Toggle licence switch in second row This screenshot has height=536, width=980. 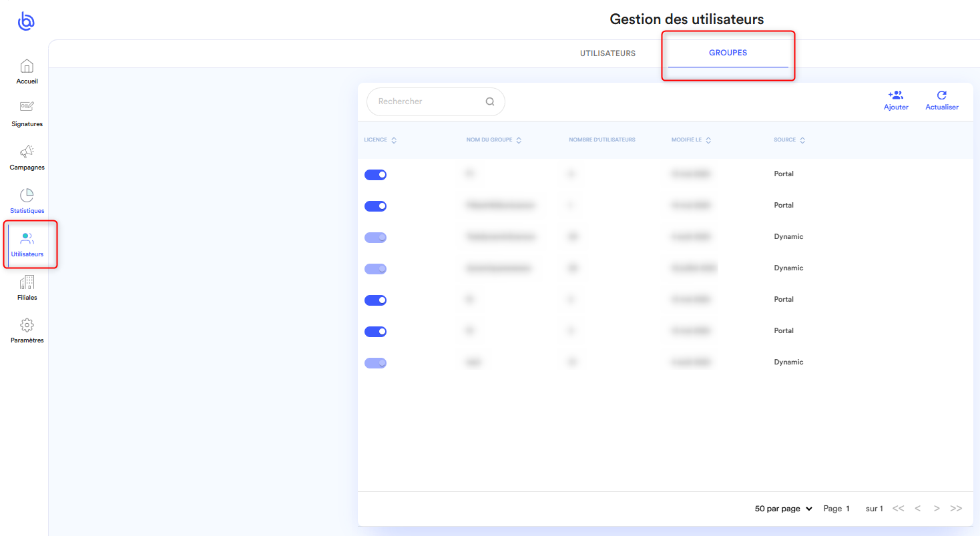[x=375, y=206]
